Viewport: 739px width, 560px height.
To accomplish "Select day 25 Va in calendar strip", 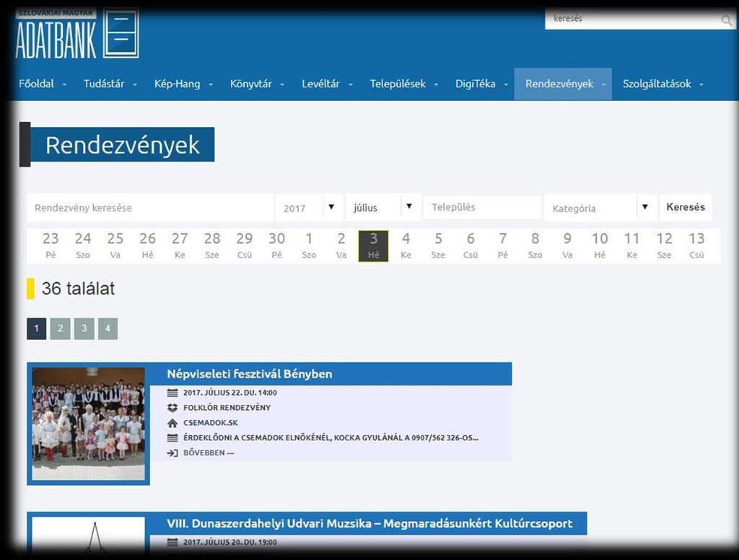I will (x=115, y=245).
